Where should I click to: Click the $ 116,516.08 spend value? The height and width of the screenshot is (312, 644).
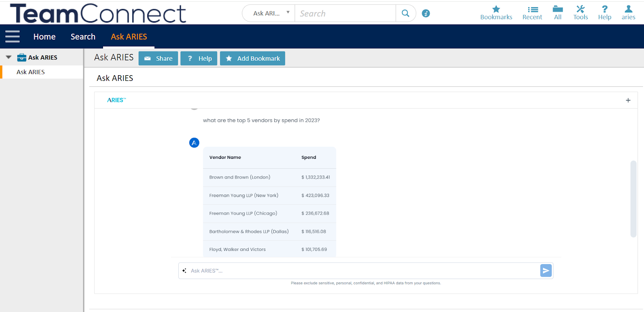[314, 232]
